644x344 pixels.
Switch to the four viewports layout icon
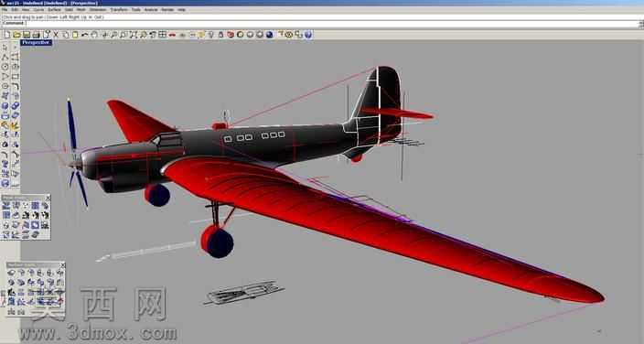click(x=163, y=35)
